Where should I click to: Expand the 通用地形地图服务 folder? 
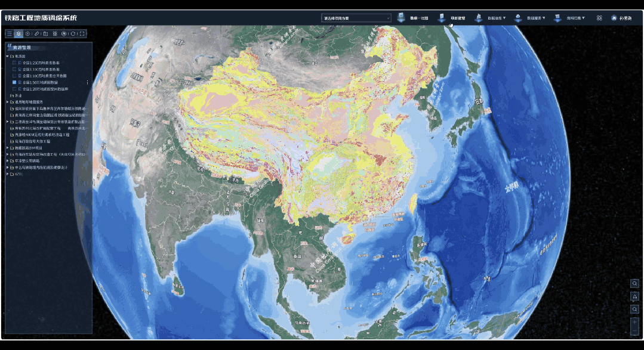tap(7, 102)
